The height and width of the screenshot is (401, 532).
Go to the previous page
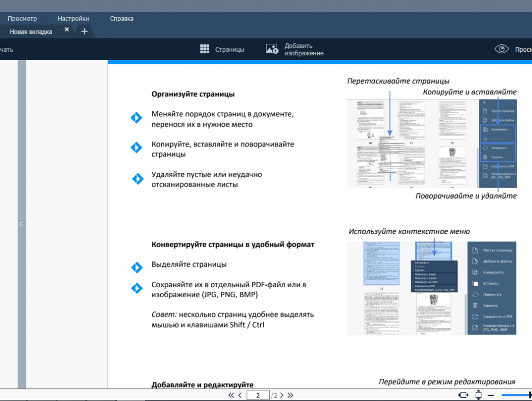[240, 395]
